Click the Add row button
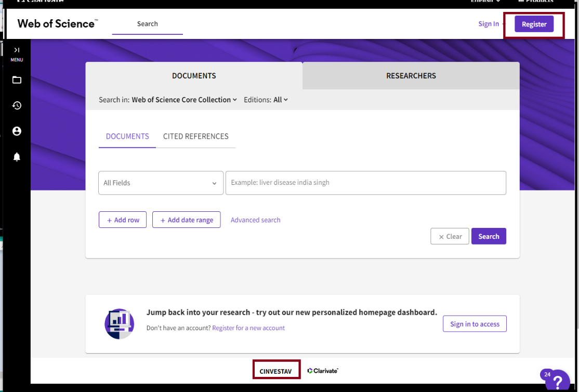Screen dimensions: 579x392 pos(123,220)
